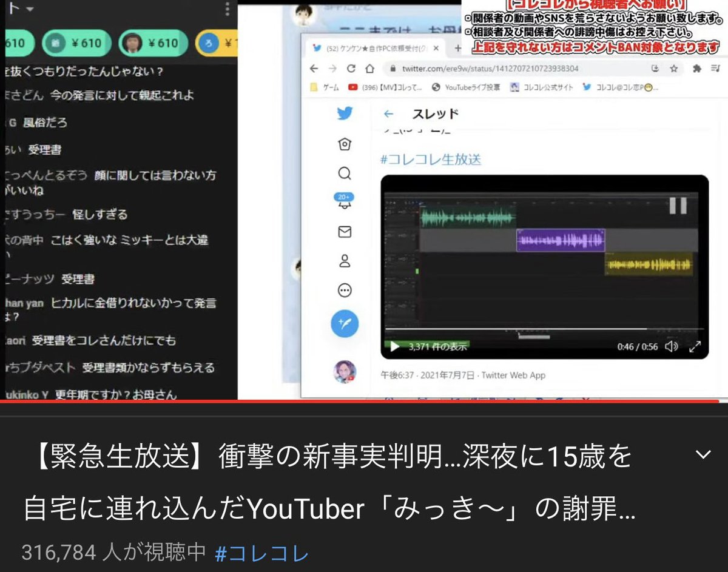Select the yellow waveform audio clip

pos(649,264)
